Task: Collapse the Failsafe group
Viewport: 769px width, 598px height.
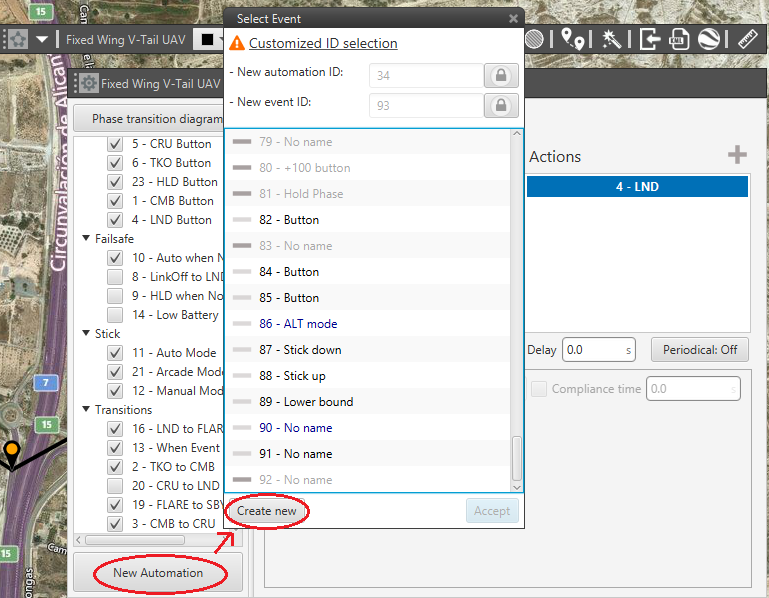Action: [x=86, y=238]
